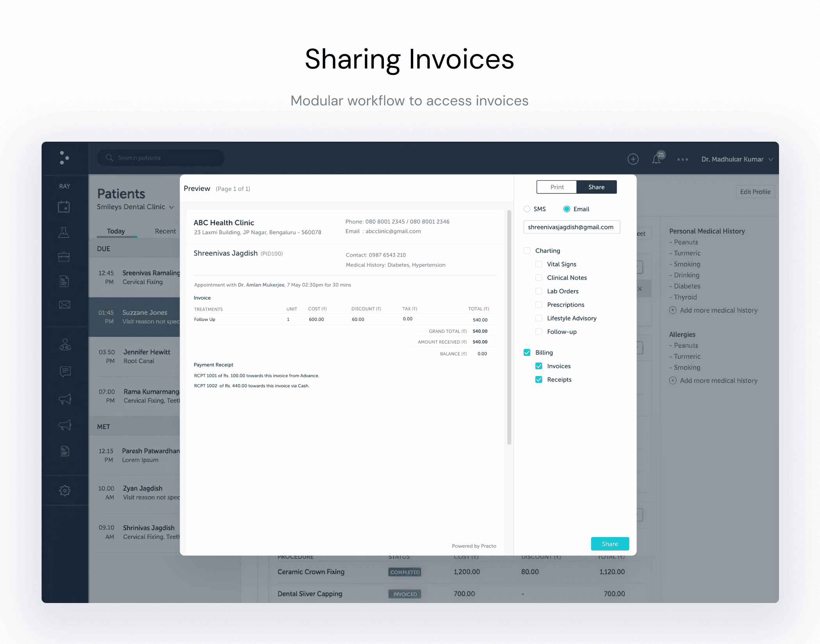The height and width of the screenshot is (644, 820).
Task: Click the notification bell in top bar
Action: [x=658, y=158]
